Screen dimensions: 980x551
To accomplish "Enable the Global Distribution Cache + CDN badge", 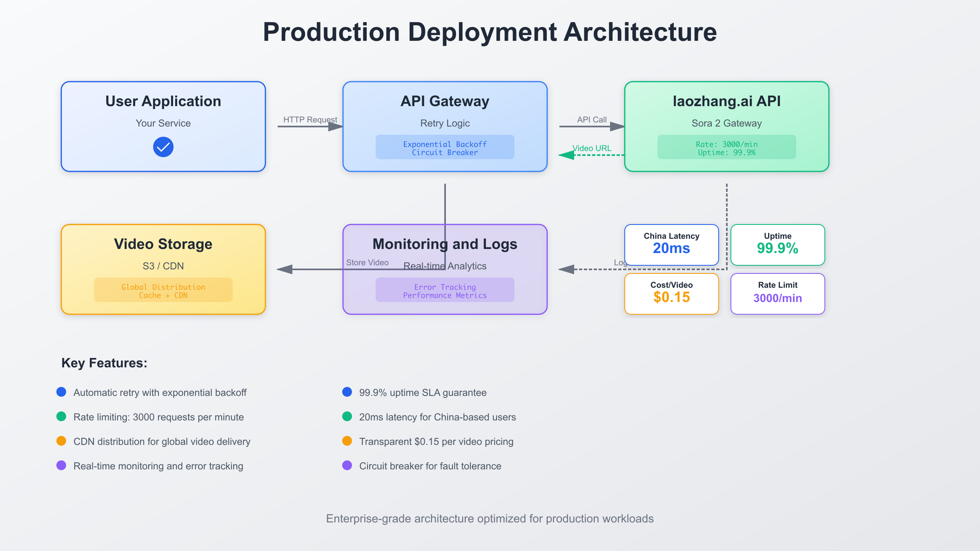I will (x=163, y=289).
